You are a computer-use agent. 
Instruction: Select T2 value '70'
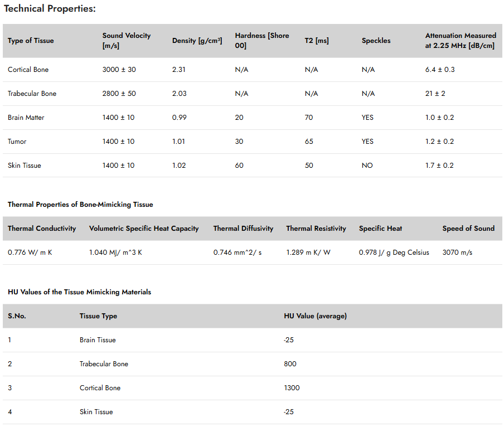(x=309, y=118)
